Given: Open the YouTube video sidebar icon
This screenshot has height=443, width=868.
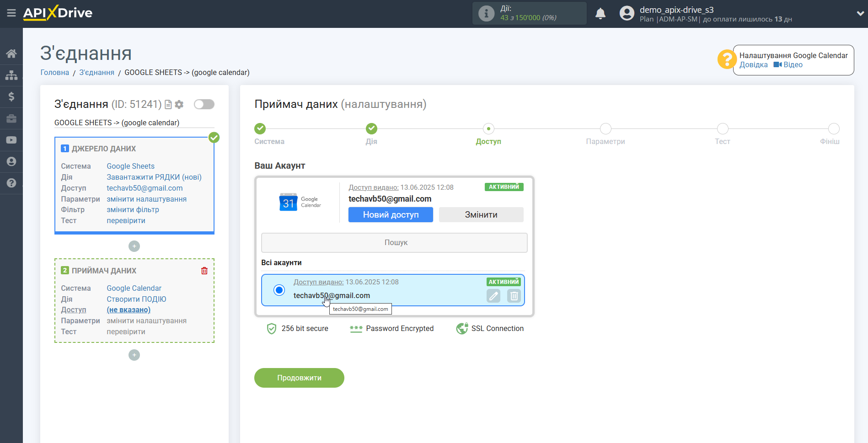Looking at the screenshot, I should point(11,140).
